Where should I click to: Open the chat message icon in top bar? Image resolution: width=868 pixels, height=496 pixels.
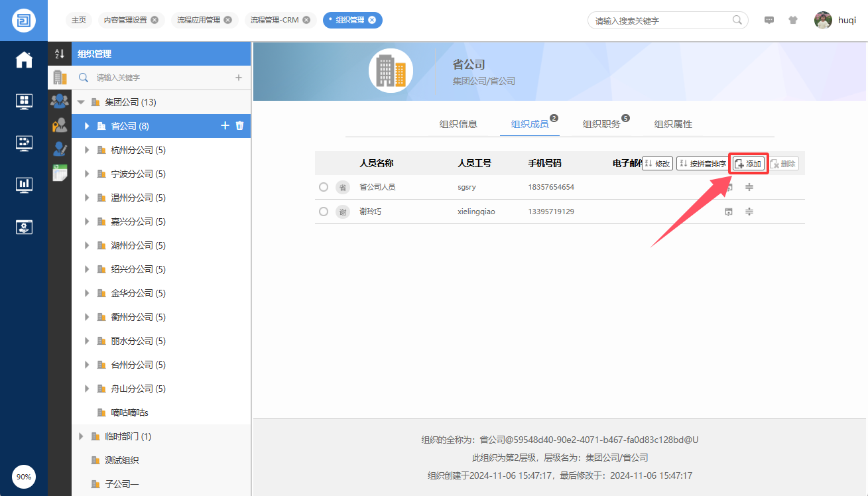pyautogui.click(x=769, y=20)
